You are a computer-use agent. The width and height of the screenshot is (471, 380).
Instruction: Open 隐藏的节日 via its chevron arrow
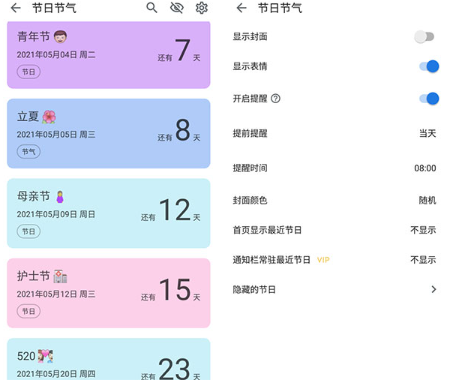[x=433, y=289]
